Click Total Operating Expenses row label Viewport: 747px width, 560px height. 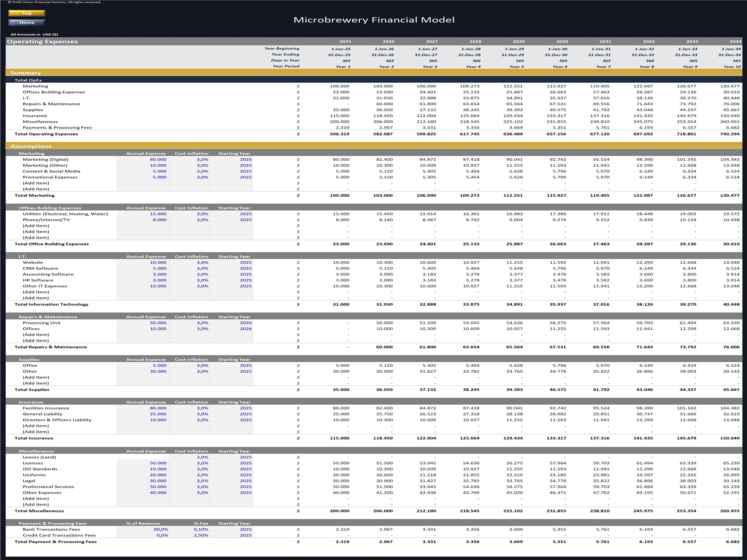(46, 134)
